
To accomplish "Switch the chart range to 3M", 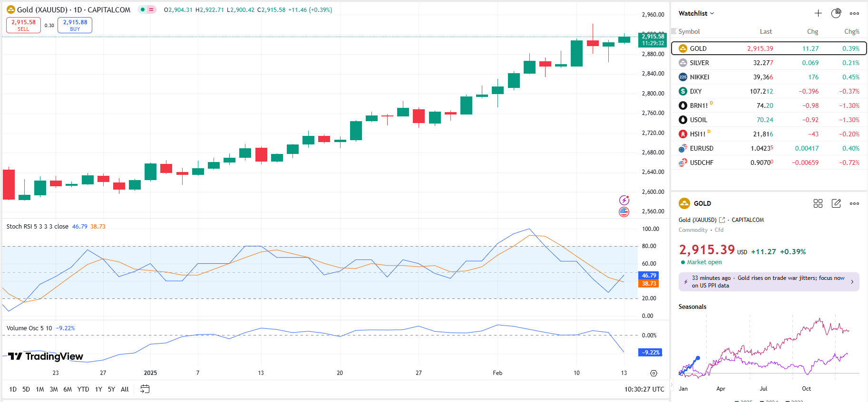I will tap(54, 389).
